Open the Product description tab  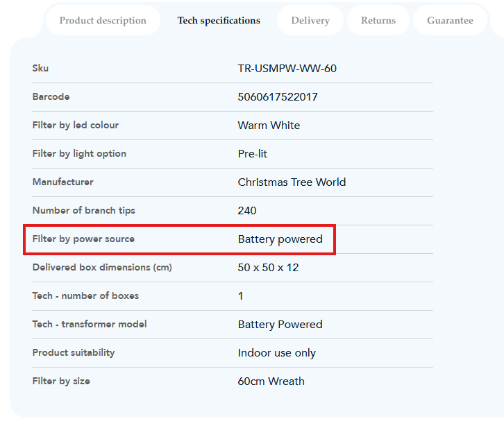[103, 20]
